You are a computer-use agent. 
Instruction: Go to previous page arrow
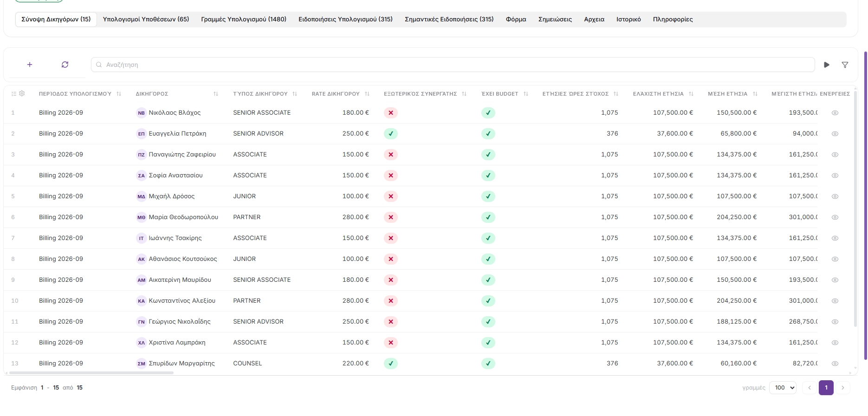click(810, 388)
